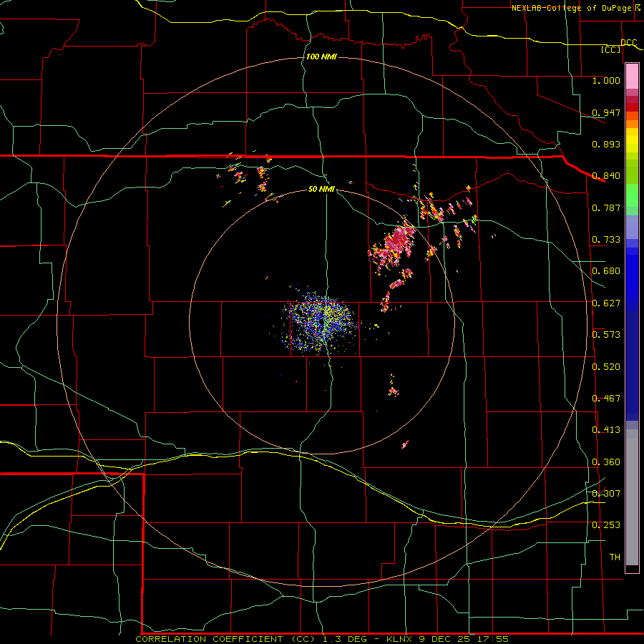Viewport: 644px width, 644px height.
Task: Select the 0.787 scale value
Action: 606,208
